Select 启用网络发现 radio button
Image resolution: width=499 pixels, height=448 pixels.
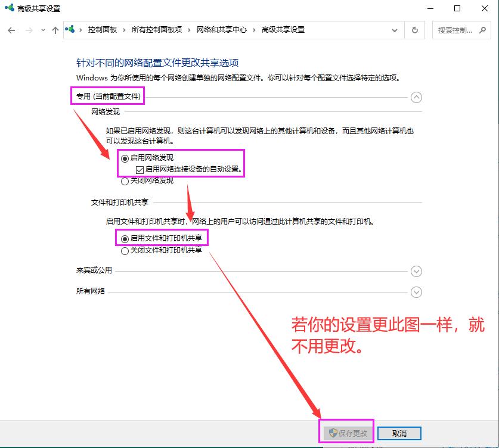coord(124,158)
